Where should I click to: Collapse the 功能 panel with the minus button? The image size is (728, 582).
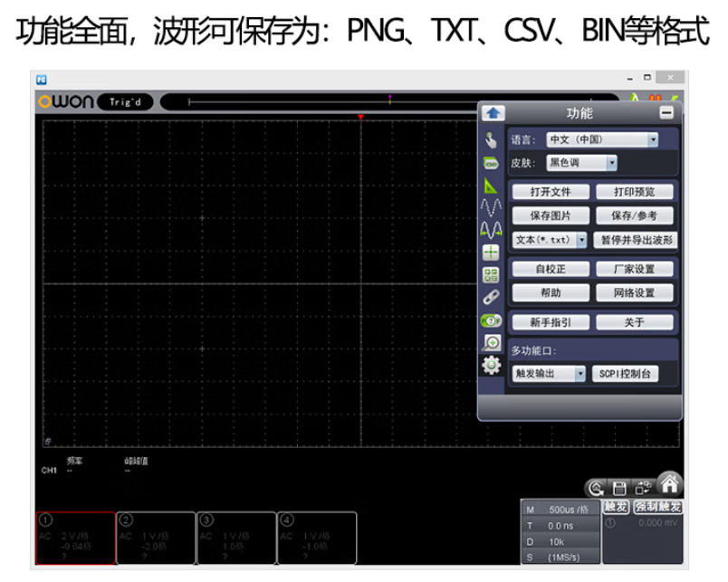click(x=666, y=113)
